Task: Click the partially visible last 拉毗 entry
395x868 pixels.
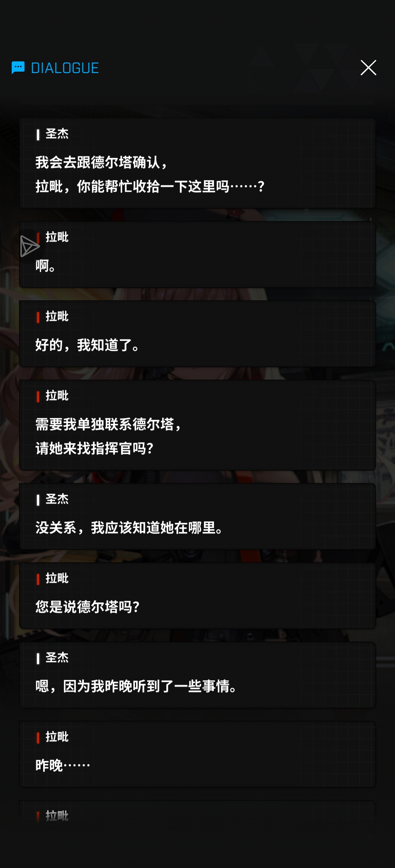Action: 197,811
